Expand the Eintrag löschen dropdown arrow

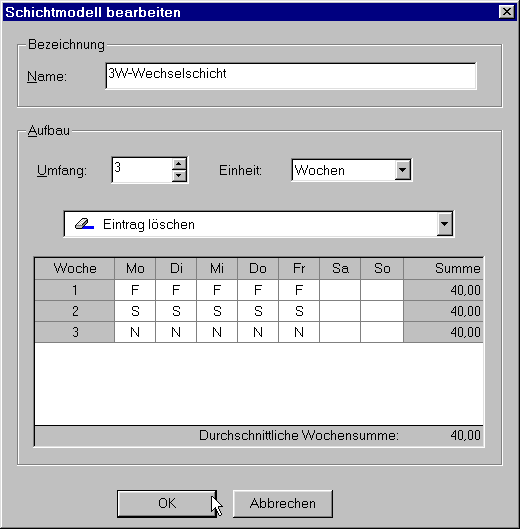click(444, 224)
